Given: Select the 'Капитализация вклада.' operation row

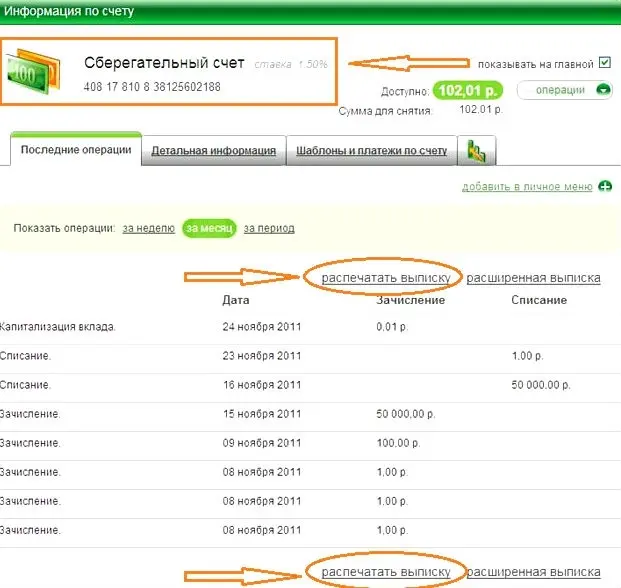Looking at the screenshot, I should click(310, 327).
